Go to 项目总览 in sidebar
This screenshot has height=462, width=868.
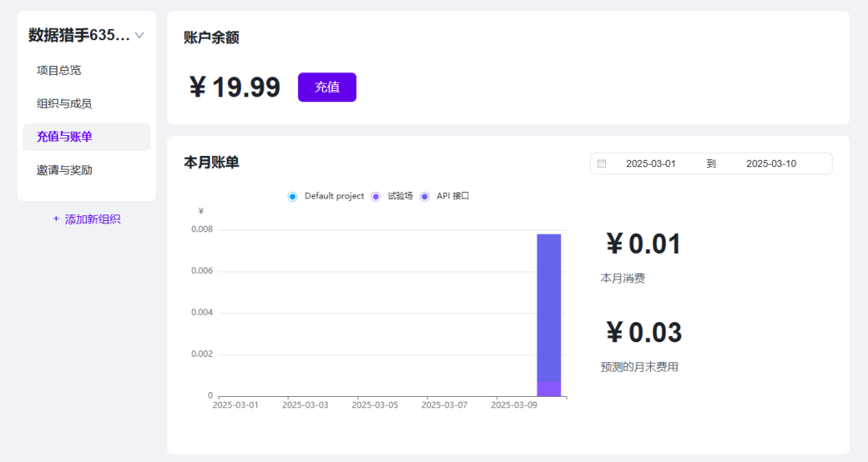tap(59, 70)
